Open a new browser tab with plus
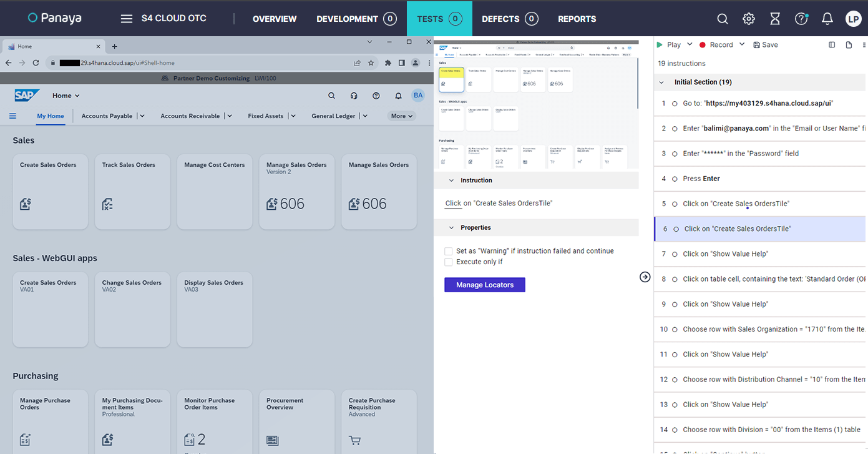This screenshot has width=868, height=454. tap(115, 46)
